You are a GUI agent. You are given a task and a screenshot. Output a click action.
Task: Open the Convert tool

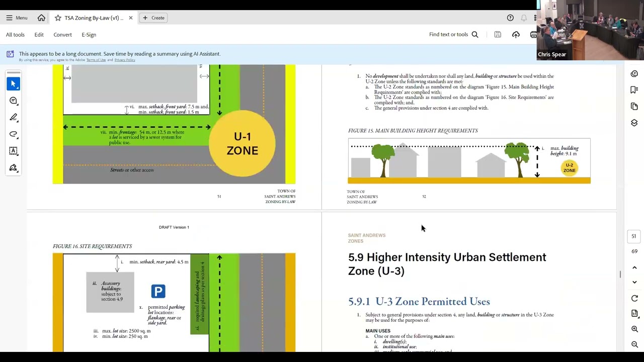pyautogui.click(x=62, y=35)
